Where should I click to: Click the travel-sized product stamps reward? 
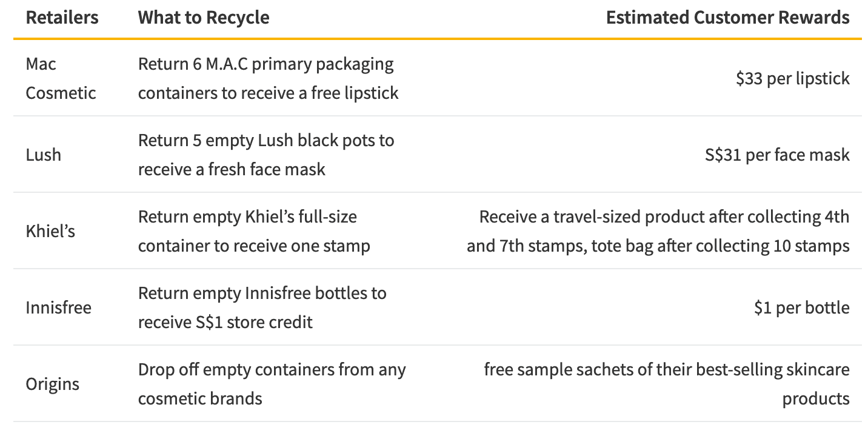click(x=658, y=231)
